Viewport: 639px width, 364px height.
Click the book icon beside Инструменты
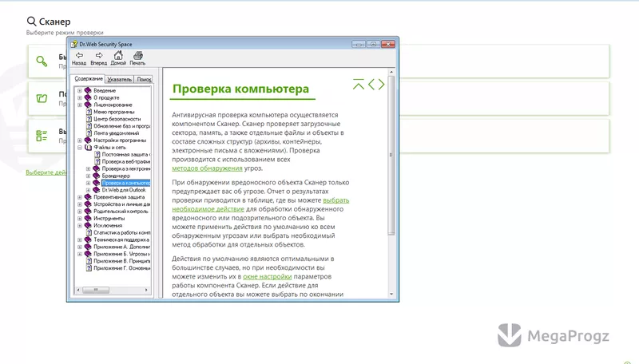(88, 218)
